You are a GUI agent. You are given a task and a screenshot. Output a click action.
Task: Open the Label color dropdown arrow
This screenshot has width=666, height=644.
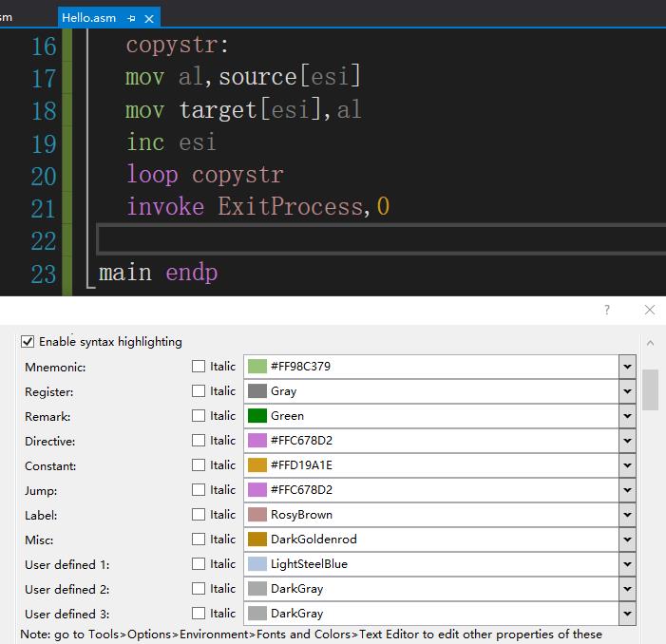pos(627,514)
